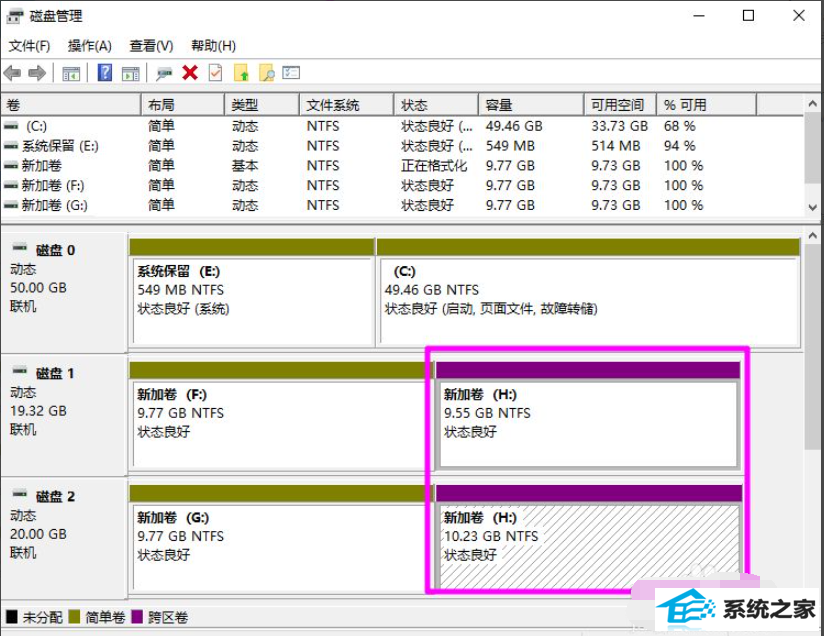This screenshot has width=824, height=636.
Task: Click volume list scrollbar up arrow
Action: point(813,104)
